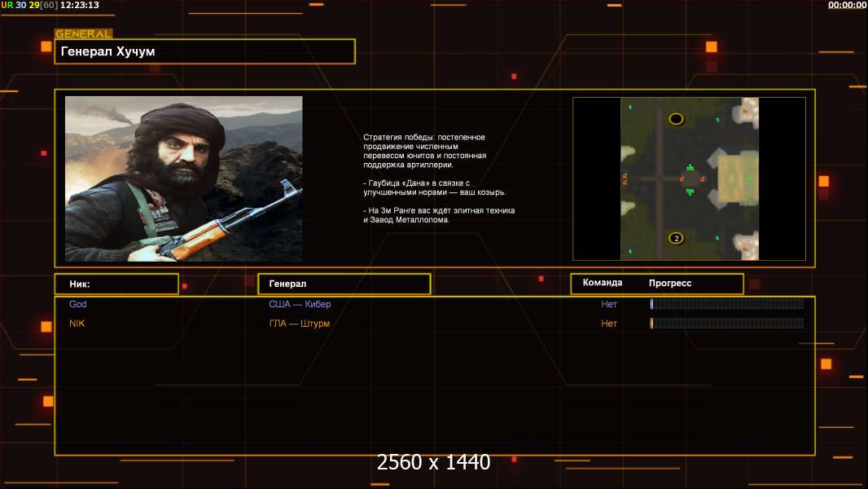Select player name God
868x489 pixels.
tap(78, 304)
